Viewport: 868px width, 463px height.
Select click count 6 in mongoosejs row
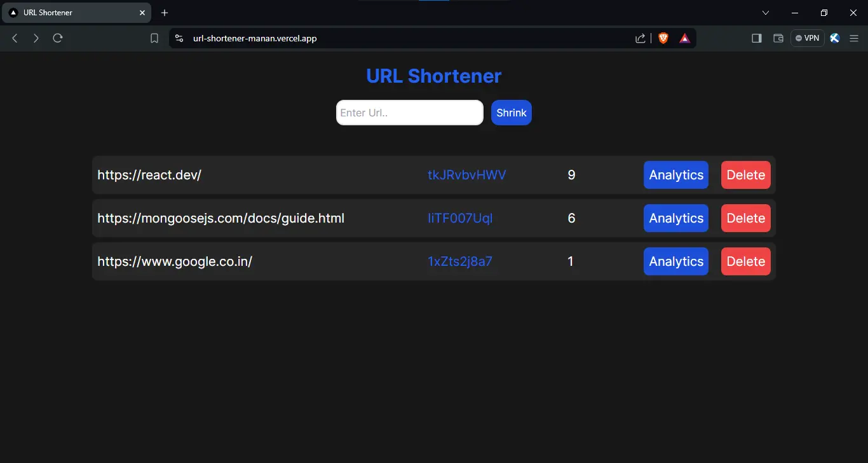tap(571, 218)
